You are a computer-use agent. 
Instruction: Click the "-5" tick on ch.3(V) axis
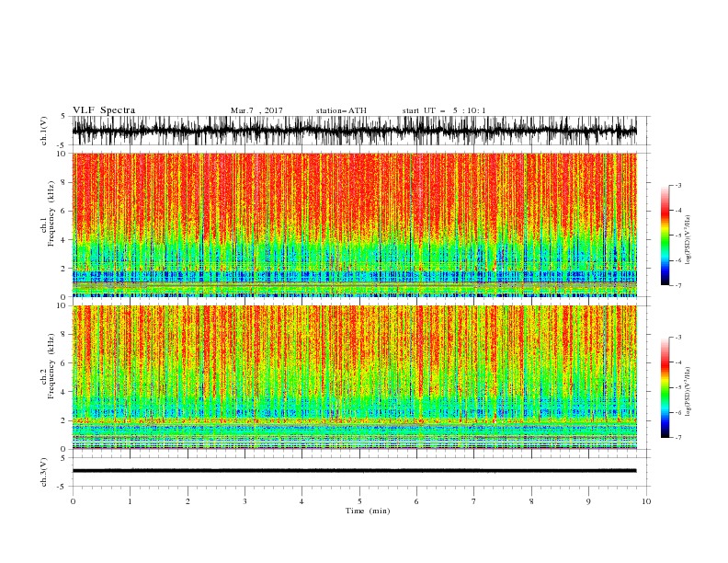tap(63, 487)
